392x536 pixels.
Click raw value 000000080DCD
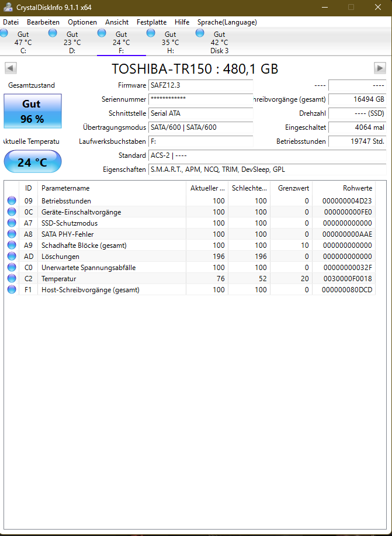[x=347, y=290]
